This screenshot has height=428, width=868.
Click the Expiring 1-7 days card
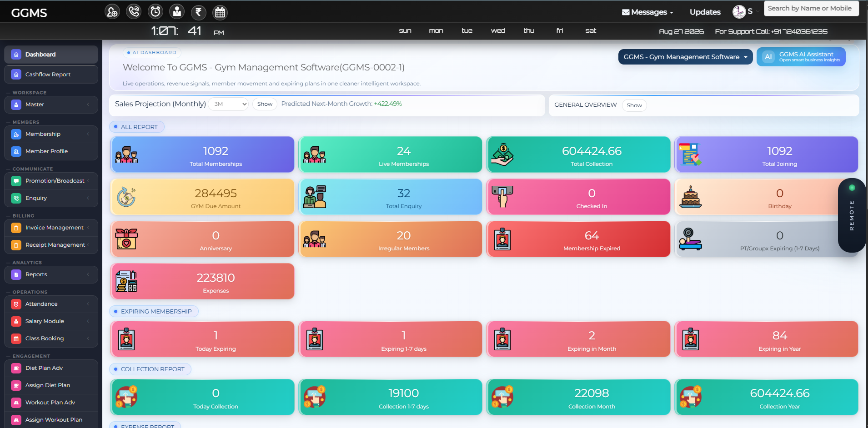390,339
